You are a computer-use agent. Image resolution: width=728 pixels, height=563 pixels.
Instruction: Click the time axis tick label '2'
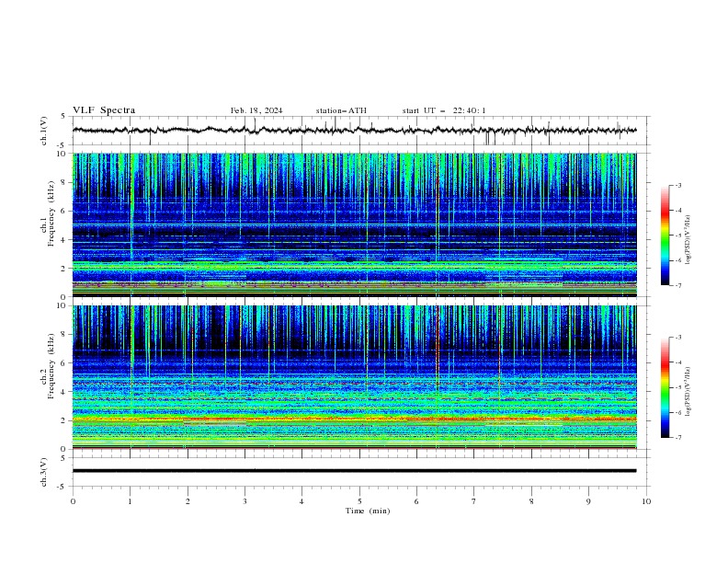pyautogui.click(x=188, y=501)
